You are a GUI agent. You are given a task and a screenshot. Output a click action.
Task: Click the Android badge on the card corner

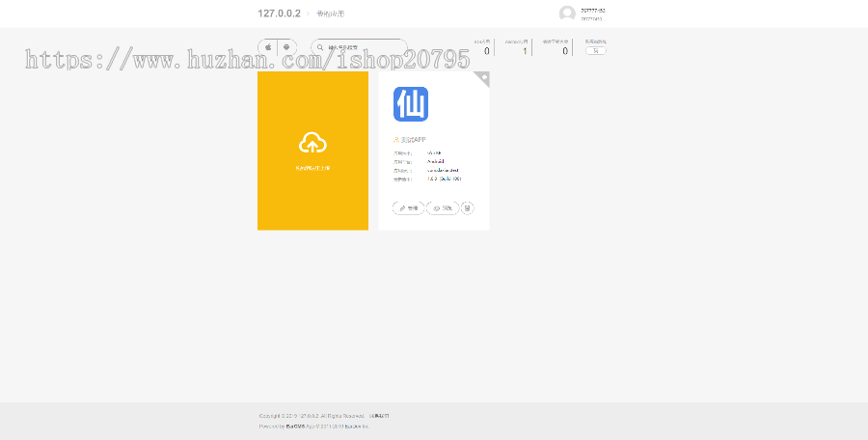tap(483, 77)
